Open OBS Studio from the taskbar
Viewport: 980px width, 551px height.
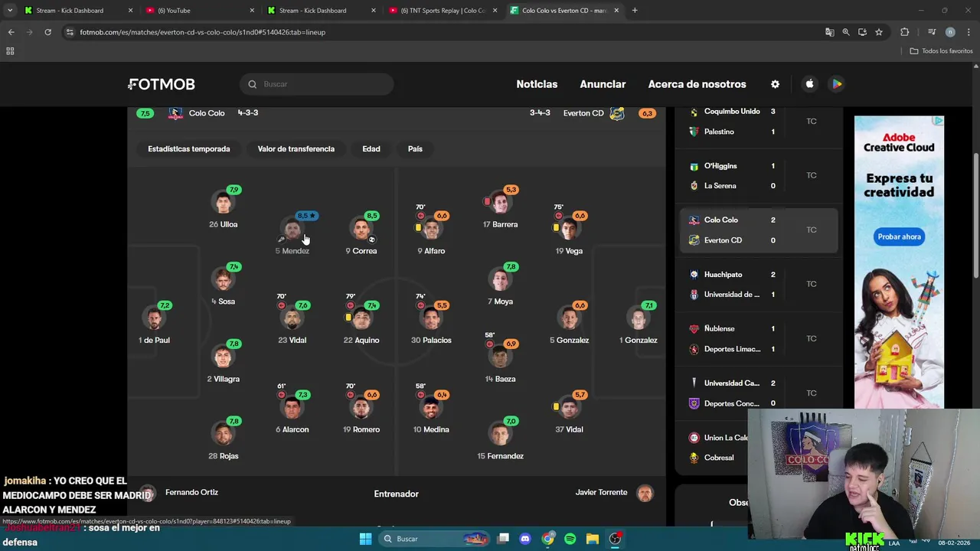(x=615, y=539)
